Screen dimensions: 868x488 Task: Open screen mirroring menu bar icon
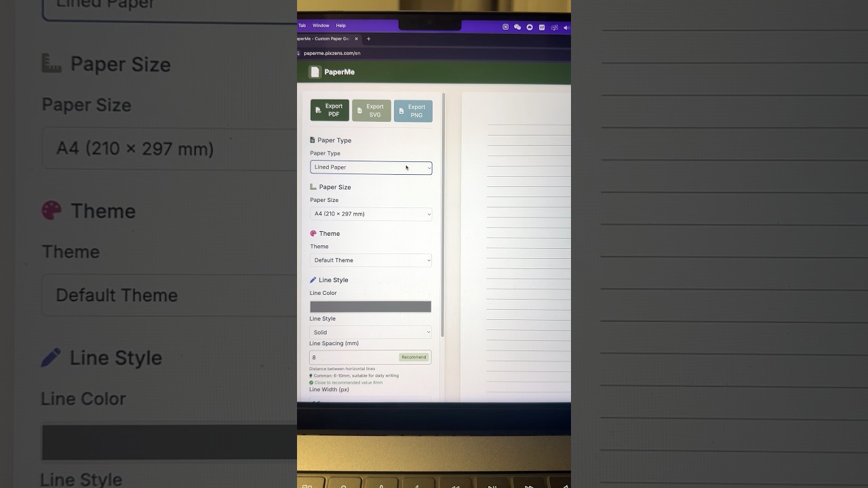click(554, 28)
